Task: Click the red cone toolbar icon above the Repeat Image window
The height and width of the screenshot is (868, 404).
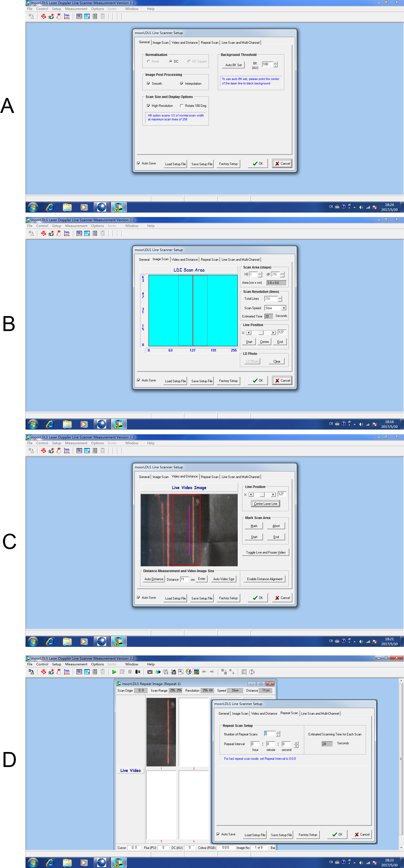Action: click(59, 671)
